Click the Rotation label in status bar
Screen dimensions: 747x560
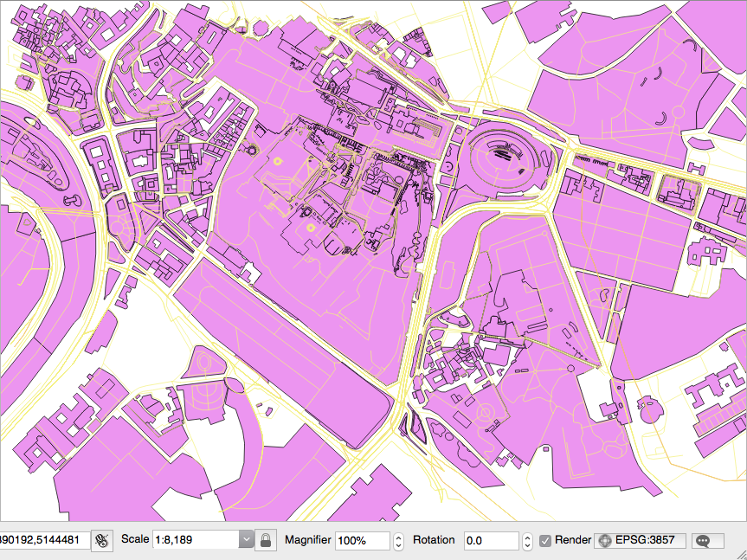click(434, 540)
